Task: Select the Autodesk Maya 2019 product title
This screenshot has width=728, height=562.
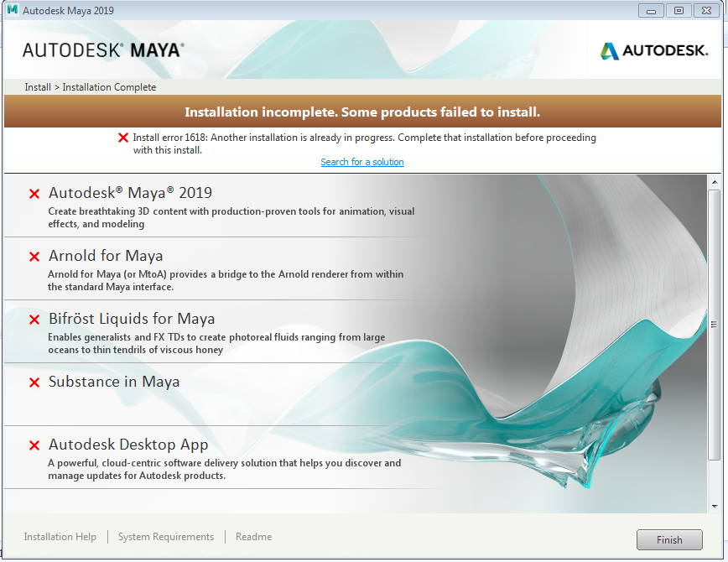Action: (x=131, y=192)
